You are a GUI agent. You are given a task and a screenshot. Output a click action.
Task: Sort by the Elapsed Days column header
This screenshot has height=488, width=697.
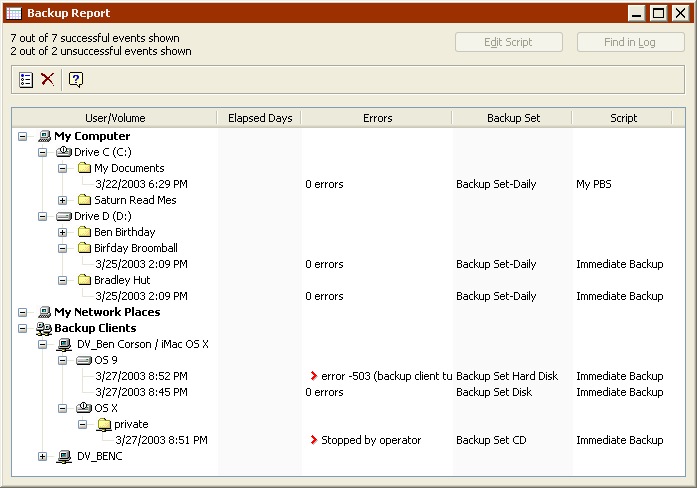coord(260,118)
